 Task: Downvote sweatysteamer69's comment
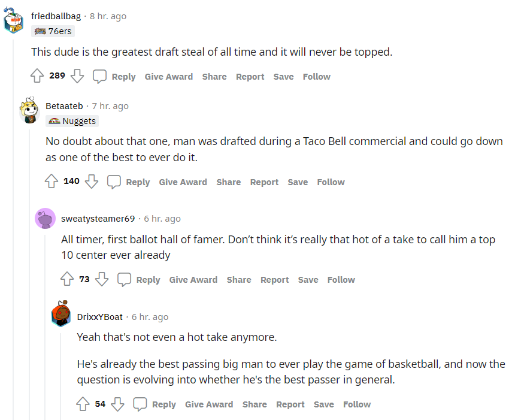coord(102,280)
